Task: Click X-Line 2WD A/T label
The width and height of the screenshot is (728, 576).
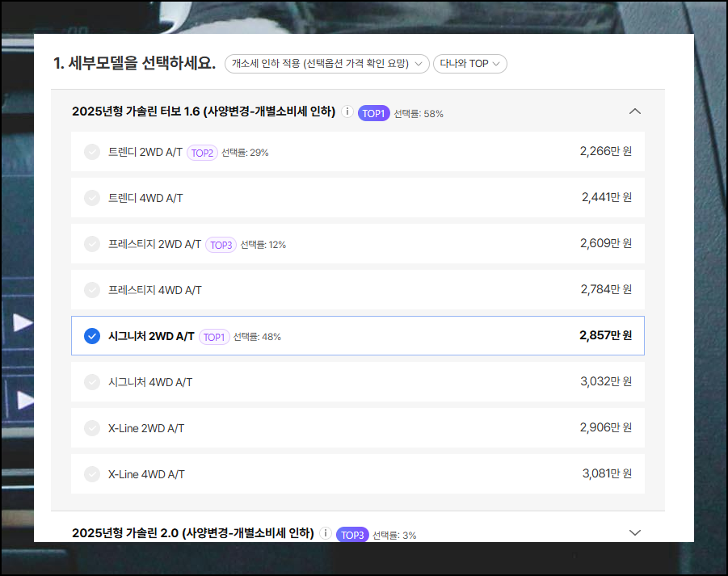Action: 146,428
